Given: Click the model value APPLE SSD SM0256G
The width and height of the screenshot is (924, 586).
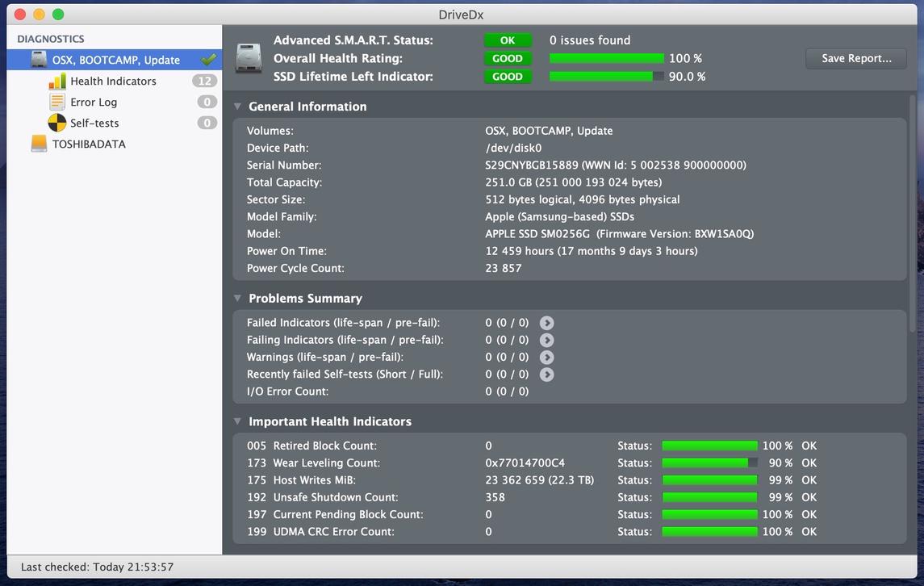Looking at the screenshot, I should tap(537, 233).
